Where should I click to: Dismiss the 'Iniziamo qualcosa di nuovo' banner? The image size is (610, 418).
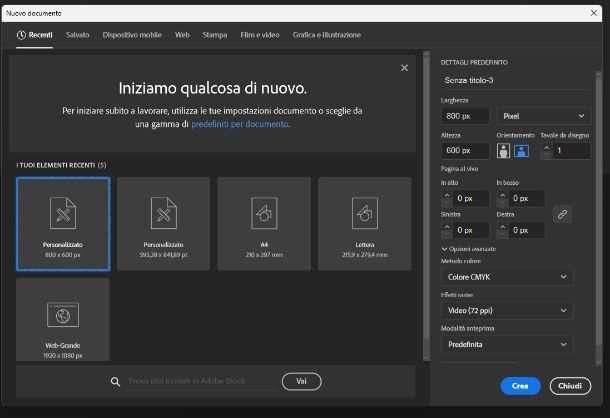coord(405,68)
